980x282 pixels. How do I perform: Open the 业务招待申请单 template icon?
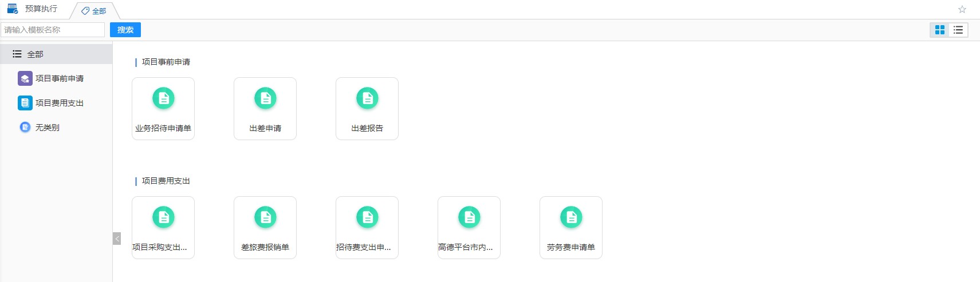163,99
